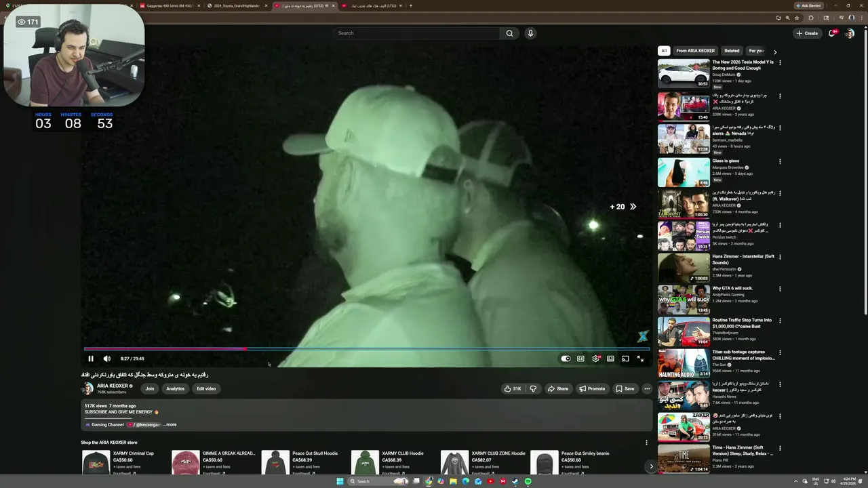
Task: Open more actions beside Save
Action: click(x=647, y=388)
